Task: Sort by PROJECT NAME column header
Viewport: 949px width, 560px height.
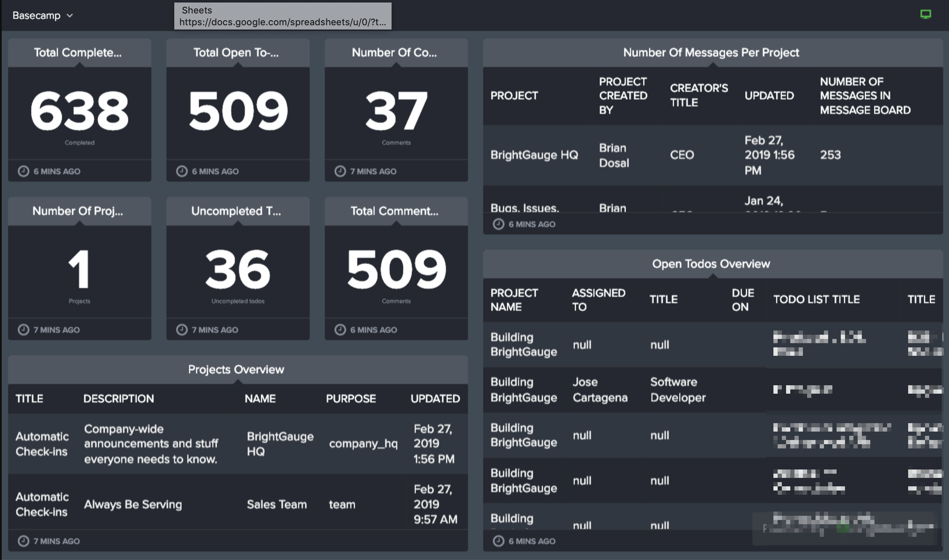Action: 514,300
